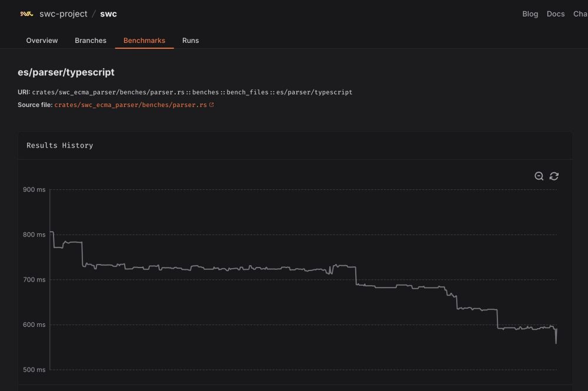Click the 800 ms axis label

(x=34, y=235)
